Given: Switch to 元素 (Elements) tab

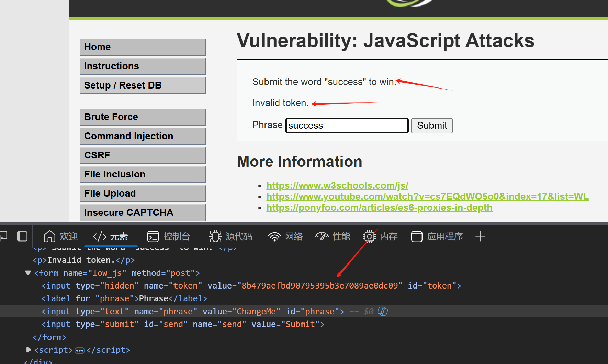Looking at the screenshot, I should [x=111, y=236].
